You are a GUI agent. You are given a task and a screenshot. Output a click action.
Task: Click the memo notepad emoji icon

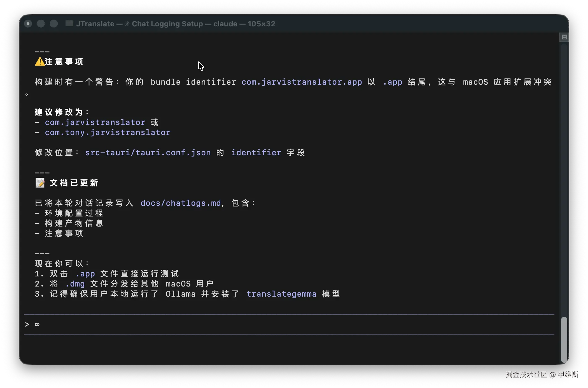[x=40, y=183]
